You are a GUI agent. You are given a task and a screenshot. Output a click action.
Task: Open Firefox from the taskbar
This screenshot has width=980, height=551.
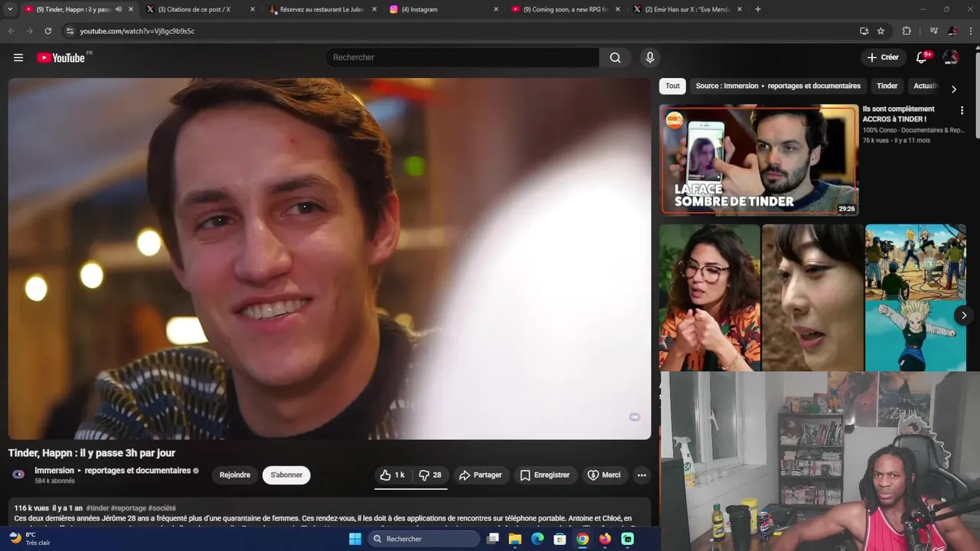coord(605,539)
